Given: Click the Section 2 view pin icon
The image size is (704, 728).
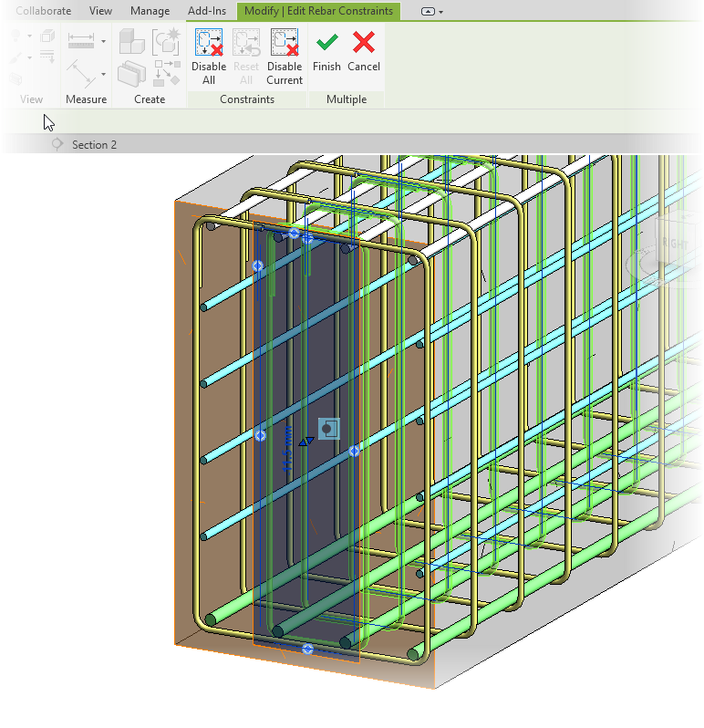Looking at the screenshot, I should click(x=57, y=145).
